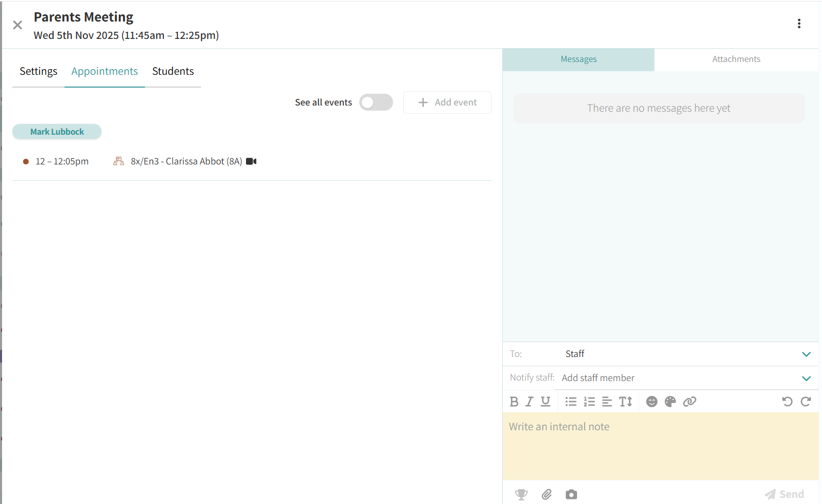Click the trophy icon below the note
Image resolution: width=822 pixels, height=504 pixels.
pyautogui.click(x=521, y=494)
